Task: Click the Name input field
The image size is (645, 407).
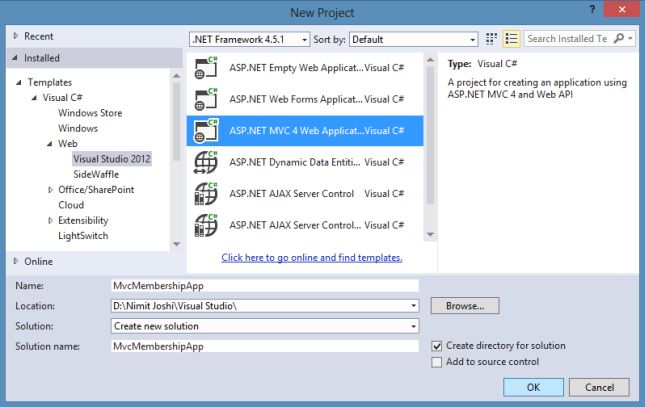Action: point(265,286)
